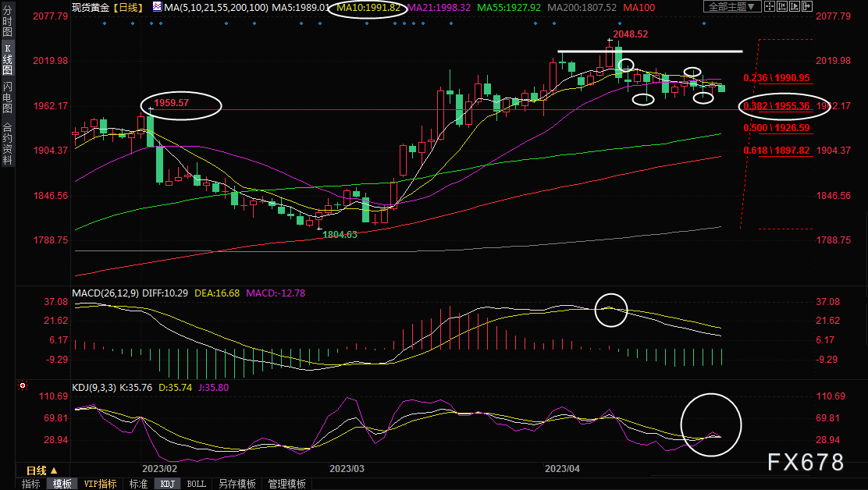Expand the 日线 period selector at bottom left
This screenshot has width=868, height=490.
click(41, 470)
